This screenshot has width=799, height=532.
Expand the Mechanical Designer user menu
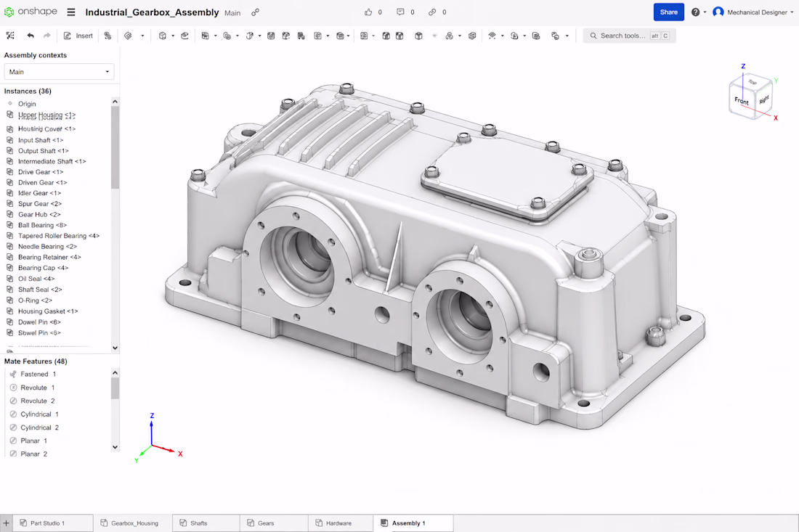(x=754, y=12)
